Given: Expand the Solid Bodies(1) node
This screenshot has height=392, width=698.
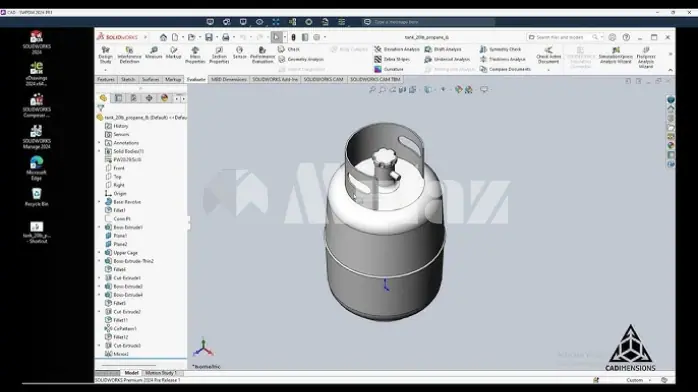Looking at the screenshot, I should click(99, 151).
